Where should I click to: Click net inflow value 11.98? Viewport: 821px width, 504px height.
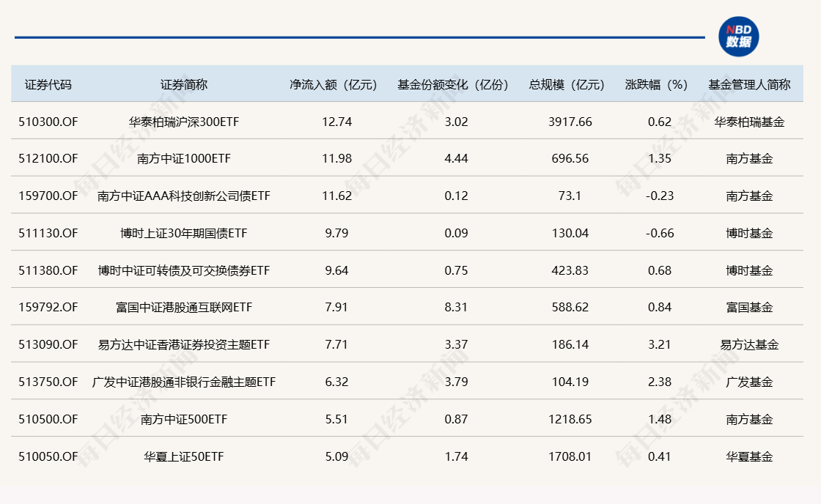pos(336,158)
